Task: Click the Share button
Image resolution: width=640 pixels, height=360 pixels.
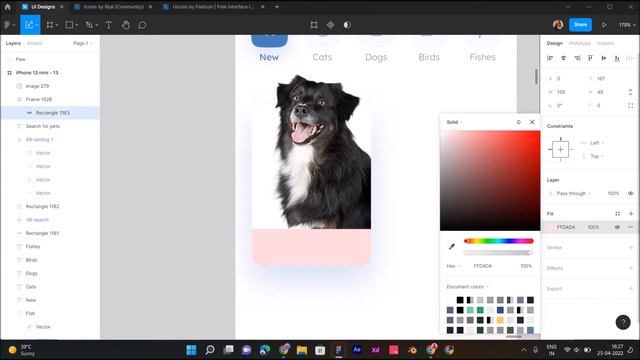Action: (x=580, y=25)
